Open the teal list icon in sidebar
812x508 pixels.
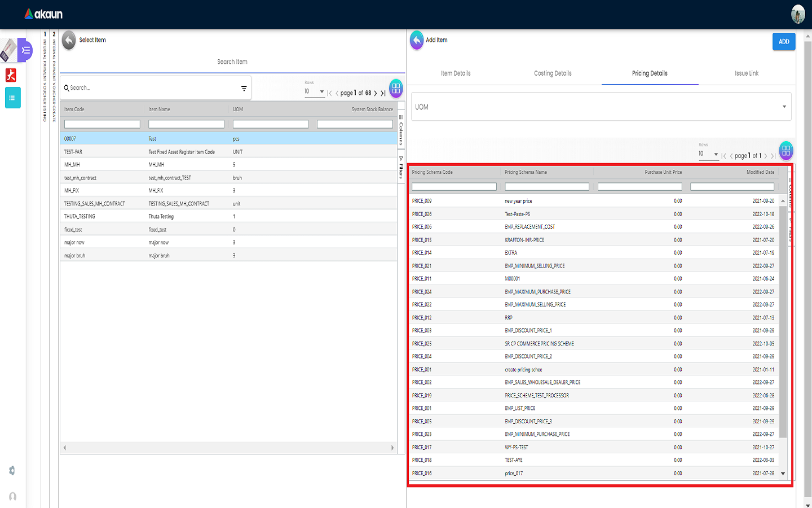pyautogui.click(x=12, y=98)
